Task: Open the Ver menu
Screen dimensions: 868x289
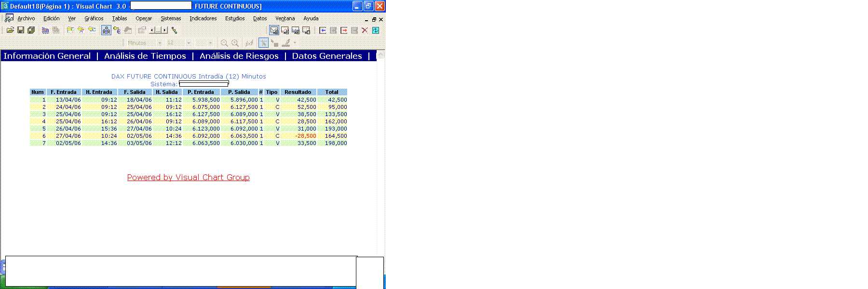Action: click(72, 18)
